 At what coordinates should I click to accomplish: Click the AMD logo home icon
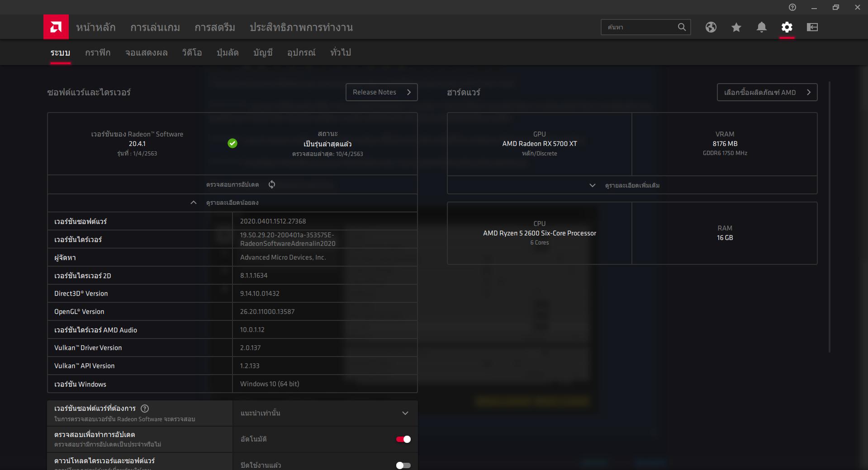tap(56, 27)
